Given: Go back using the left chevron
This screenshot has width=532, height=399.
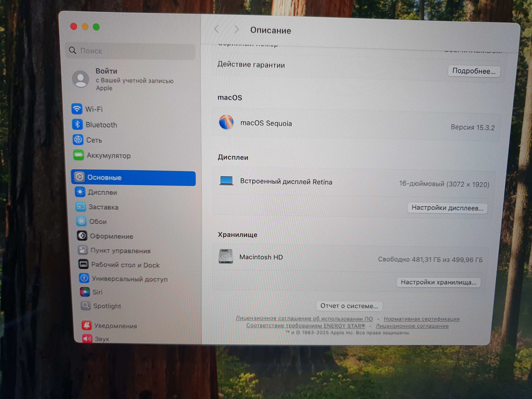Looking at the screenshot, I should click(x=216, y=29).
